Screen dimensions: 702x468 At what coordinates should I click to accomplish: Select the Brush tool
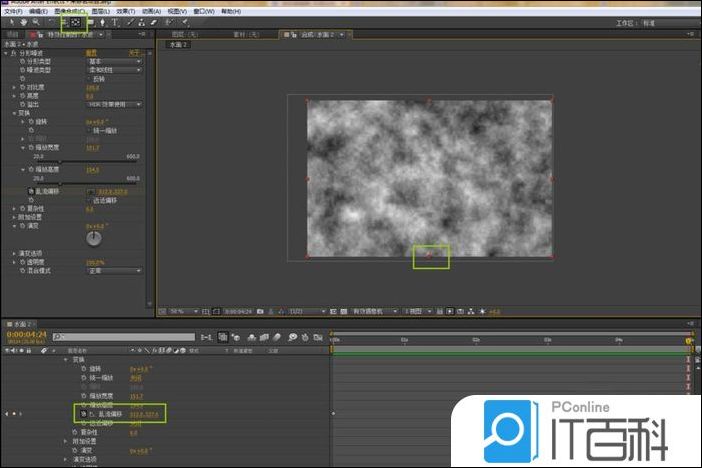[x=130, y=21]
